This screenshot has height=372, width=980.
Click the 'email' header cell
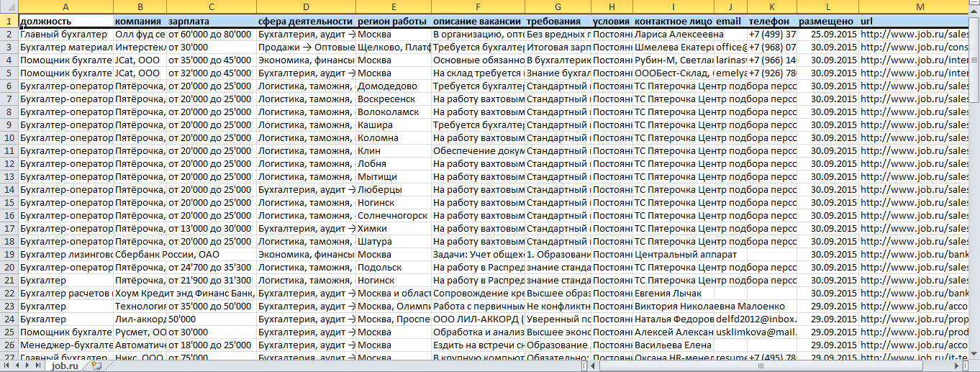coord(730,21)
